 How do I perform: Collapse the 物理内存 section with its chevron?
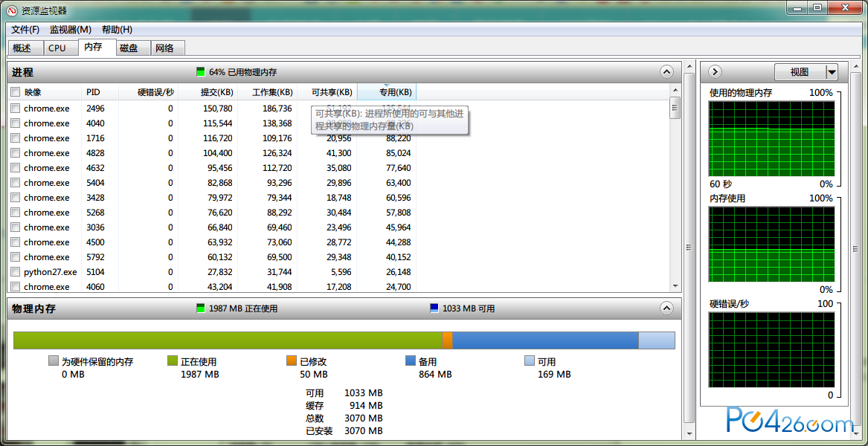(666, 308)
